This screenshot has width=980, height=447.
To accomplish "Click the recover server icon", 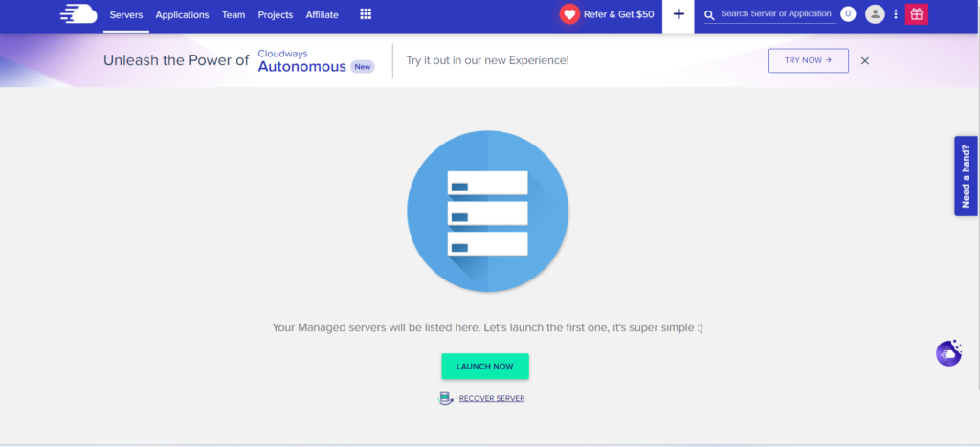I will point(445,398).
